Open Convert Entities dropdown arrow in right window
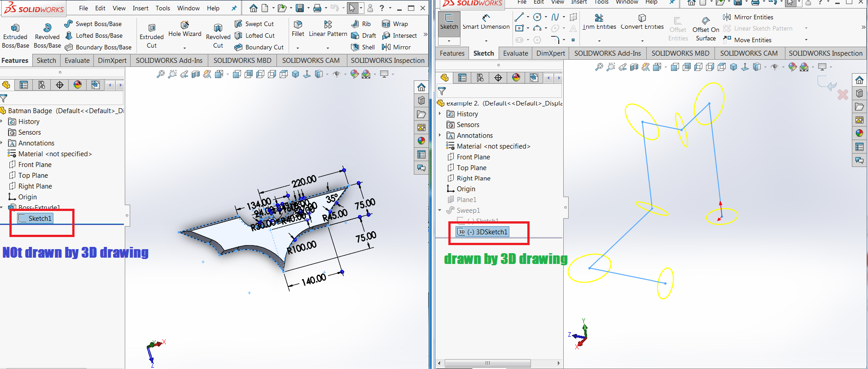This screenshot has width=868, height=369. point(642,41)
